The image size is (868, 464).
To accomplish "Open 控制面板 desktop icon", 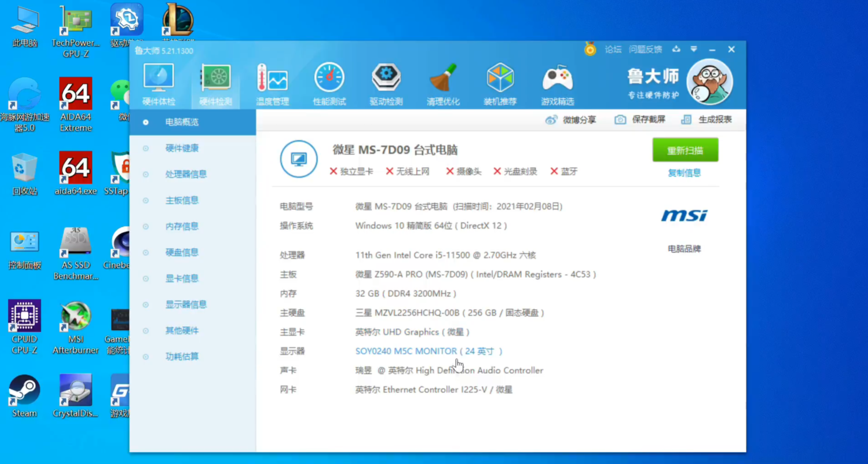I will [25, 249].
